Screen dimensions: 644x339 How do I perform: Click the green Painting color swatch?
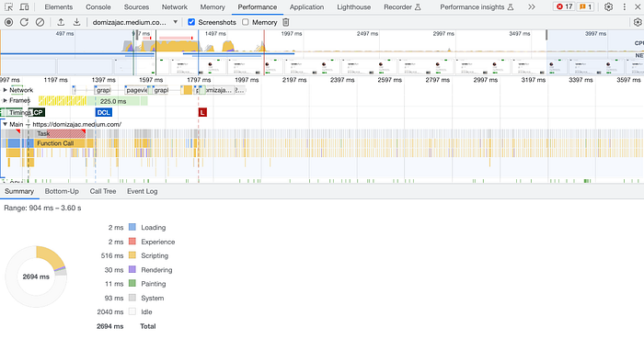click(132, 284)
